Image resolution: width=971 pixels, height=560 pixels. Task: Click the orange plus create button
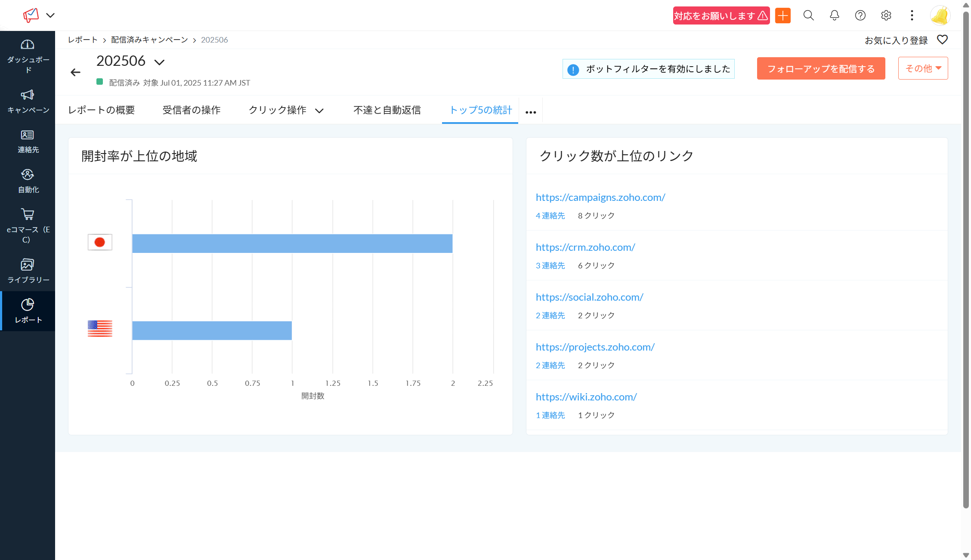tap(782, 15)
